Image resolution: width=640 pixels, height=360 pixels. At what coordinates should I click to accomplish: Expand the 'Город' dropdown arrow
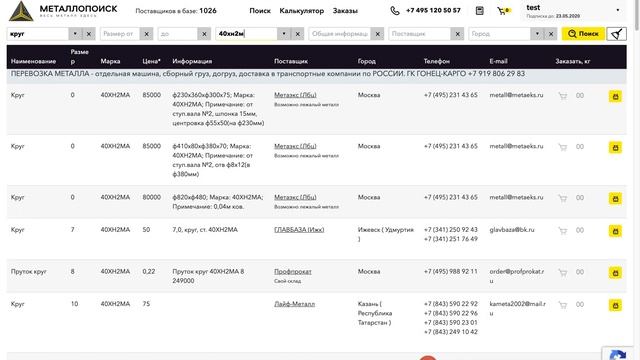537,34
